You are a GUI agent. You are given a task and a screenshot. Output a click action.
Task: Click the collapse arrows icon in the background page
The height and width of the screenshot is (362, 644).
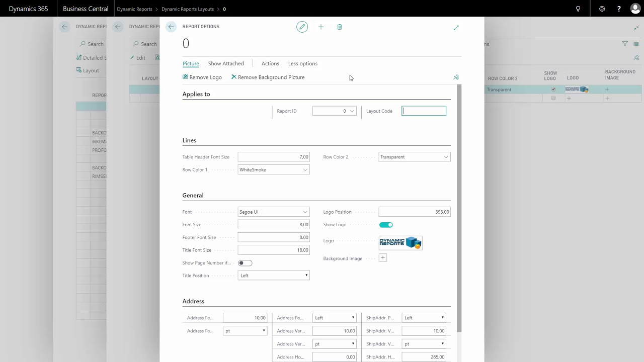pyautogui.click(x=636, y=28)
